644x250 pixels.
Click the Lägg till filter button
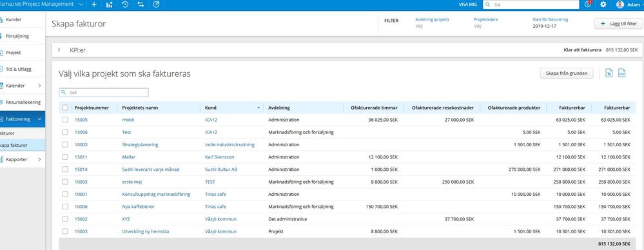[x=618, y=24]
